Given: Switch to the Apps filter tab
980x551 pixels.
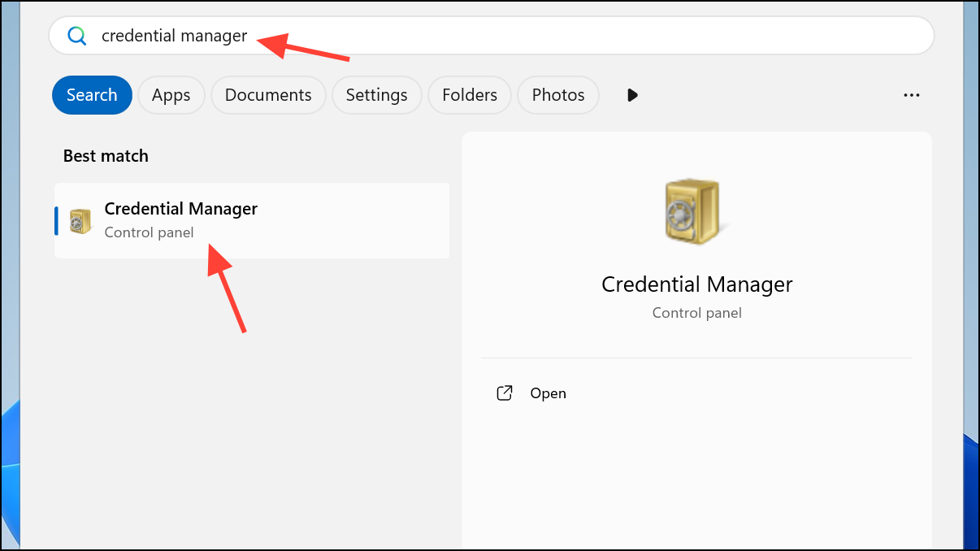Looking at the screenshot, I should (x=171, y=95).
